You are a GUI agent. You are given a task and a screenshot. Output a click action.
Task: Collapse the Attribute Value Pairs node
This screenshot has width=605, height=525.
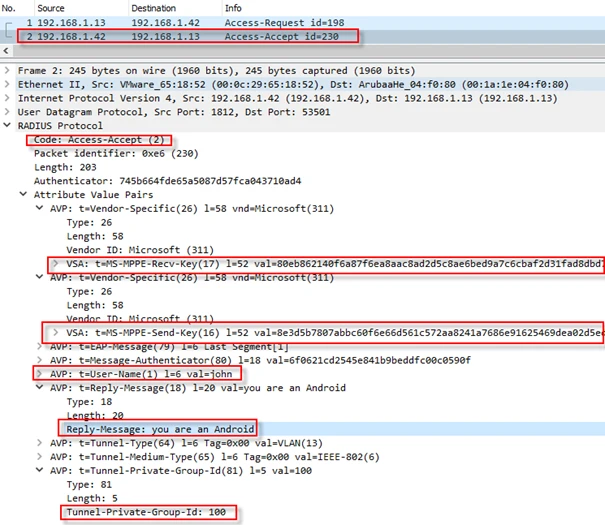point(25,195)
